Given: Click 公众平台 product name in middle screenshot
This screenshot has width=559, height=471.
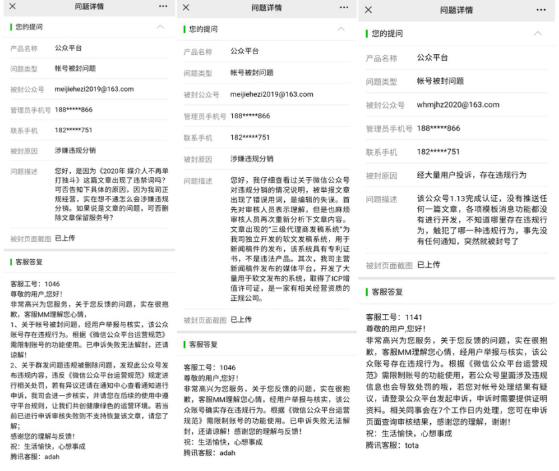Looking at the screenshot, I should coord(244,51).
